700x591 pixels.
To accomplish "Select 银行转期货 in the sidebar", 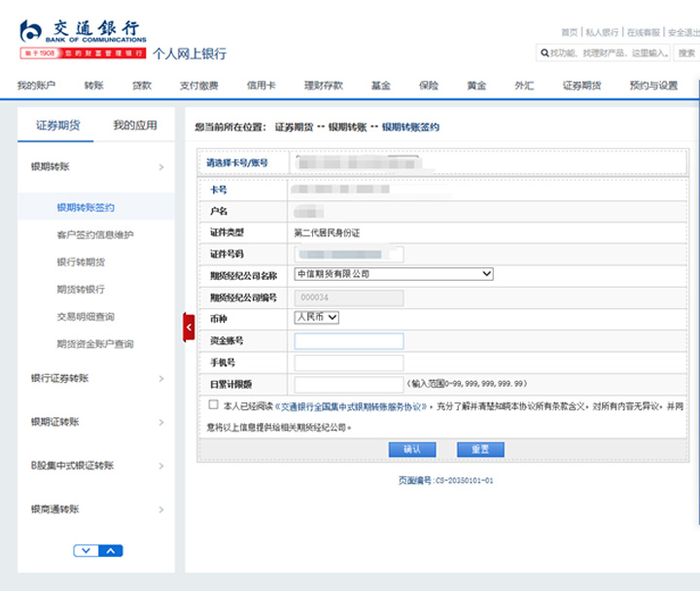I will 81,262.
